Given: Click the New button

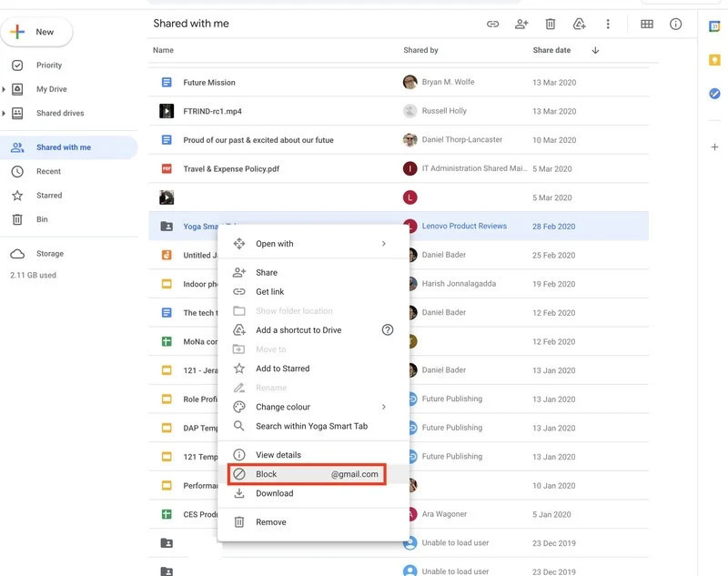Looking at the screenshot, I should (x=36, y=32).
